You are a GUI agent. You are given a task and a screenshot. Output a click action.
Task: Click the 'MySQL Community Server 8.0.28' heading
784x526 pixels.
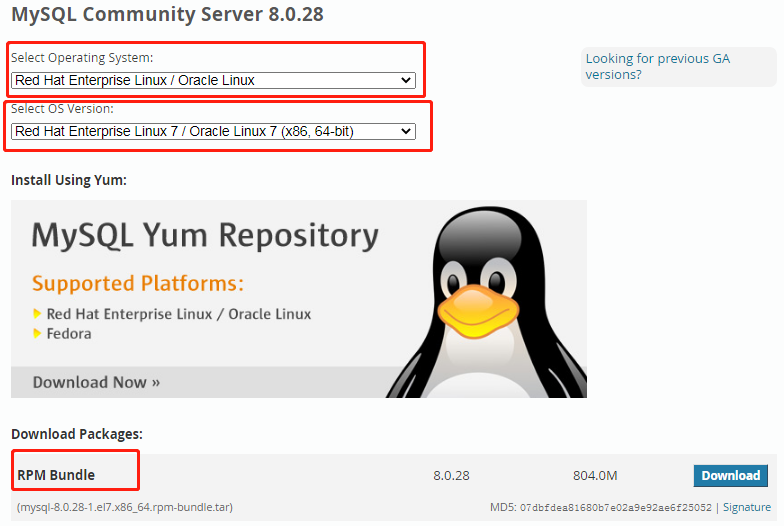168,14
